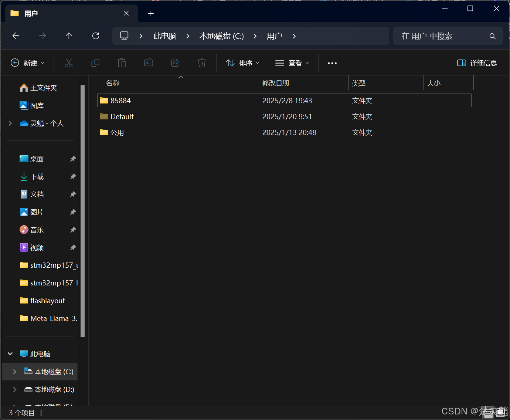Open the 排序 sort dropdown
Viewport: 510px width, 420px height.
point(243,63)
